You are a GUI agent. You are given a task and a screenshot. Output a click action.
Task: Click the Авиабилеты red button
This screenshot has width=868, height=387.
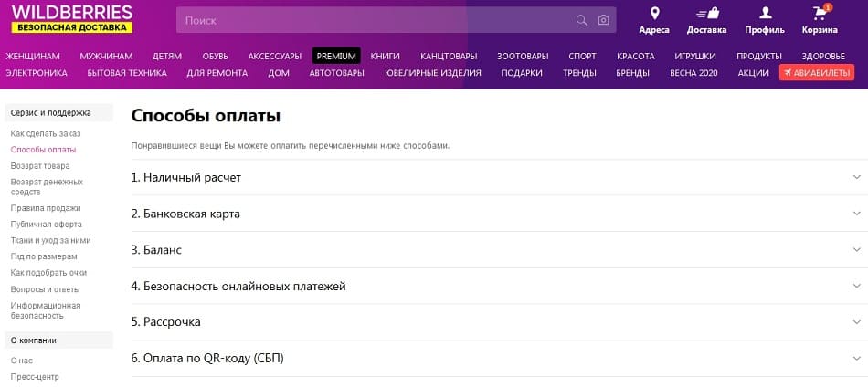click(816, 73)
